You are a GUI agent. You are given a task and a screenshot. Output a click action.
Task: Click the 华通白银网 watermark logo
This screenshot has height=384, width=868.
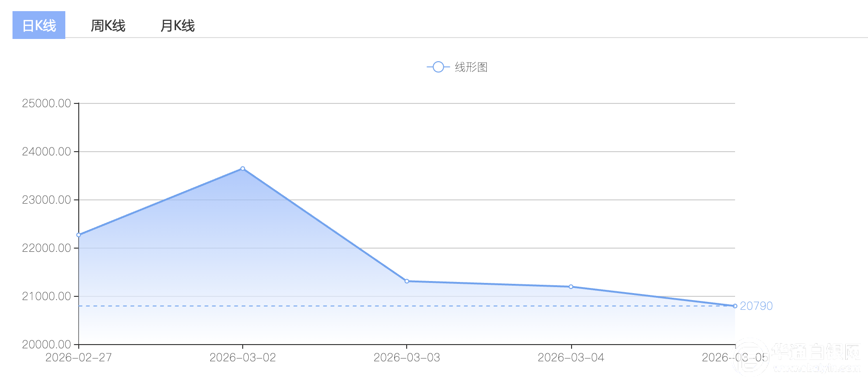point(798,357)
